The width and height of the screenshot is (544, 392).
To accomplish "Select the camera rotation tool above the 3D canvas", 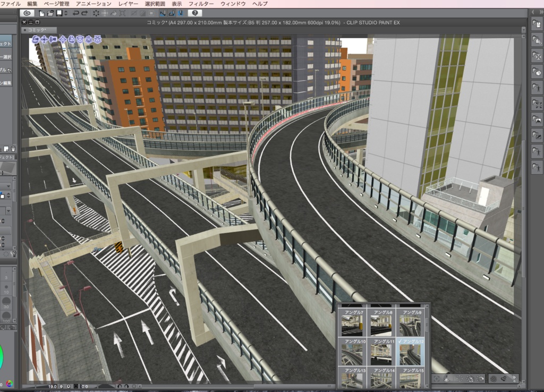I will (35, 39).
